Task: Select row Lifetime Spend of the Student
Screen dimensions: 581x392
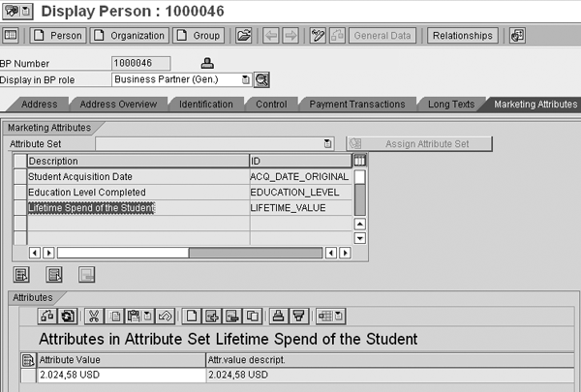Action: pyautogui.click(x=19, y=208)
